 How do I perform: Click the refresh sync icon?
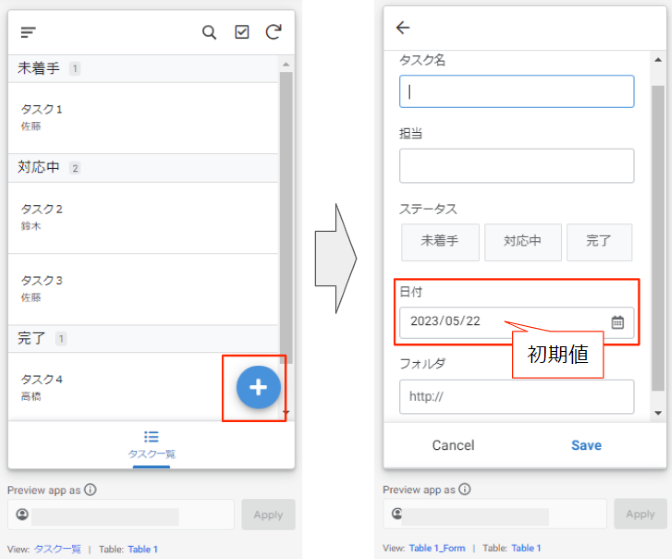pos(273,32)
